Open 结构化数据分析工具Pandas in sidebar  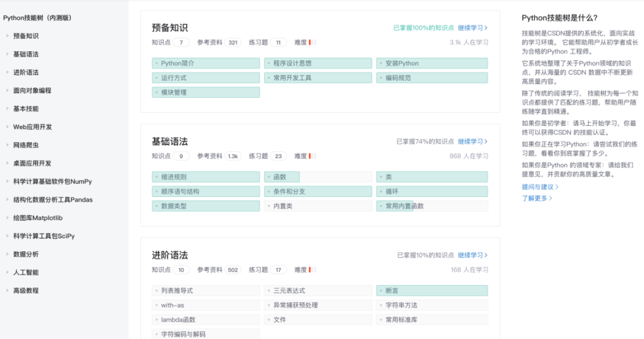coord(53,200)
